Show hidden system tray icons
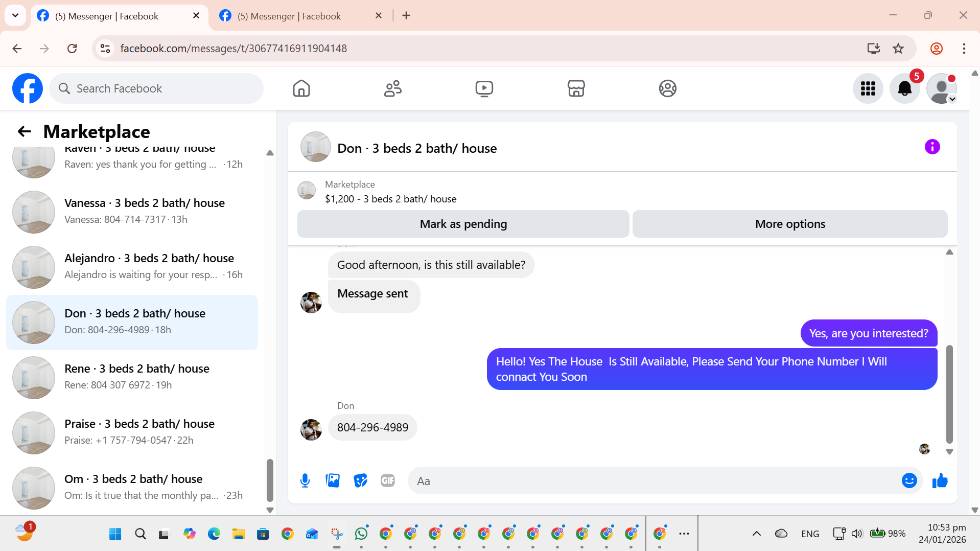This screenshot has height=551, width=980. pyautogui.click(x=757, y=534)
